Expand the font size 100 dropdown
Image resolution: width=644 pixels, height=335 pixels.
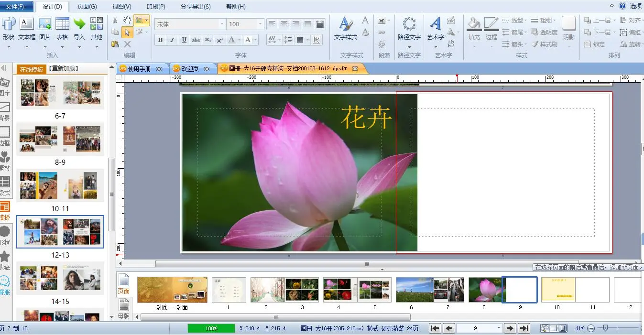click(260, 24)
